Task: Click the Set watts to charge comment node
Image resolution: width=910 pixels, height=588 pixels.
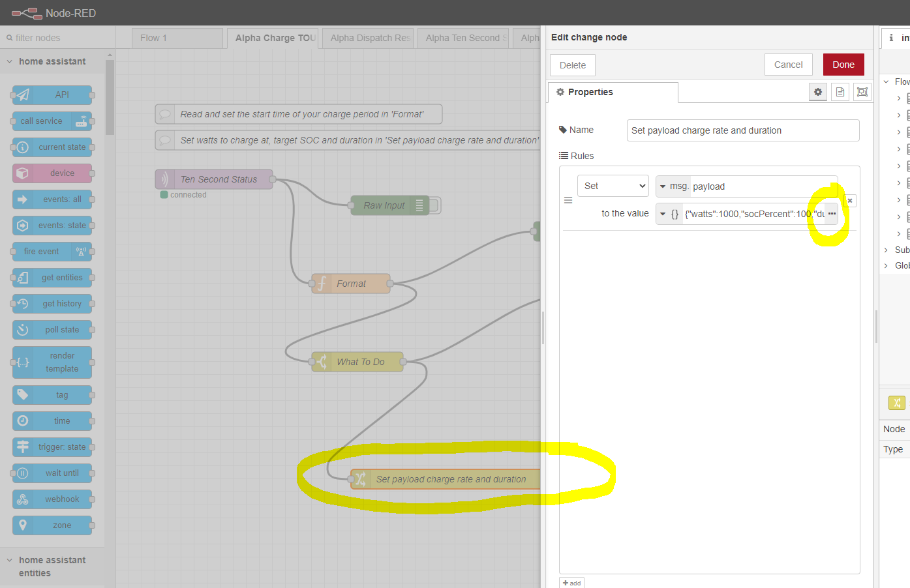Action: coord(348,140)
